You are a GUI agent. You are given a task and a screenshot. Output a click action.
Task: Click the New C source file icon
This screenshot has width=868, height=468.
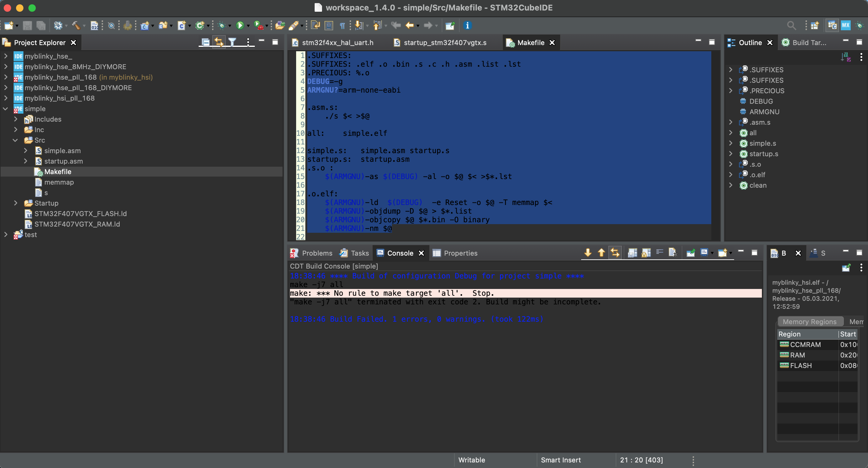pos(181,25)
